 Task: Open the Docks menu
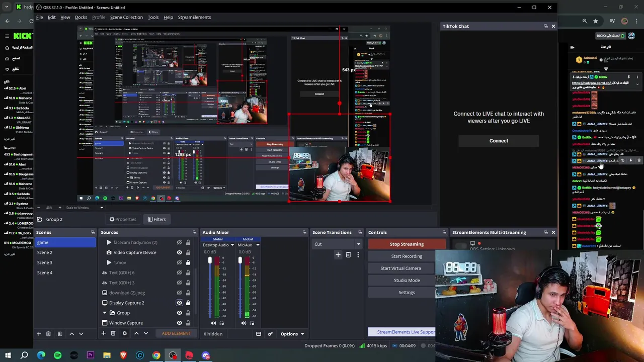(81, 17)
